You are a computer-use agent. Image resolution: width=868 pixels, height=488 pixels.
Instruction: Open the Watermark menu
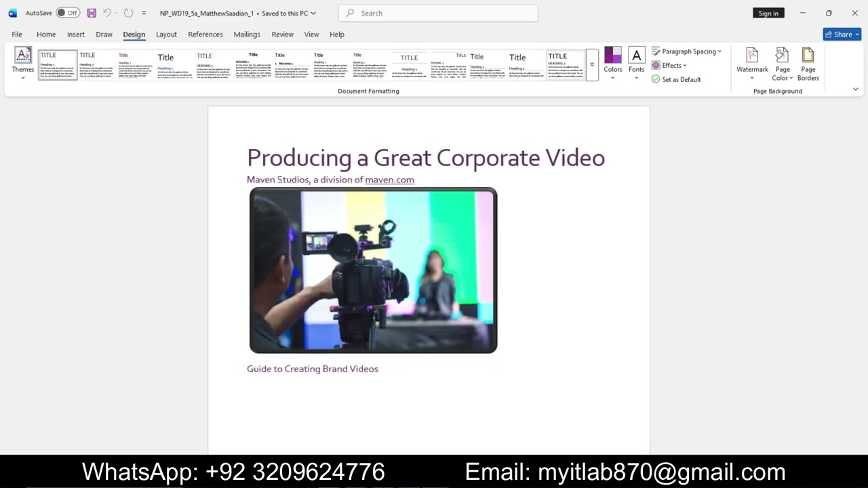[752, 64]
